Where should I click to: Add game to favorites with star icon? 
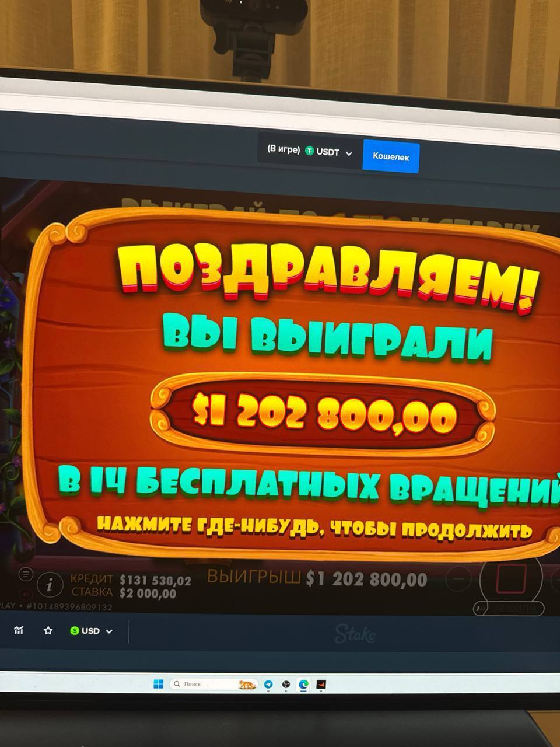48,631
